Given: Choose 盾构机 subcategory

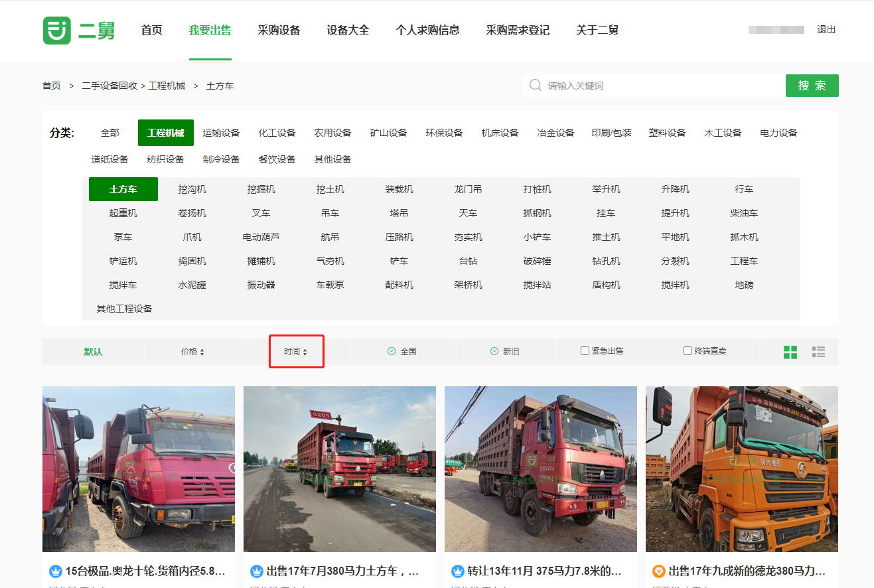Looking at the screenshot, I should (607, 285).
